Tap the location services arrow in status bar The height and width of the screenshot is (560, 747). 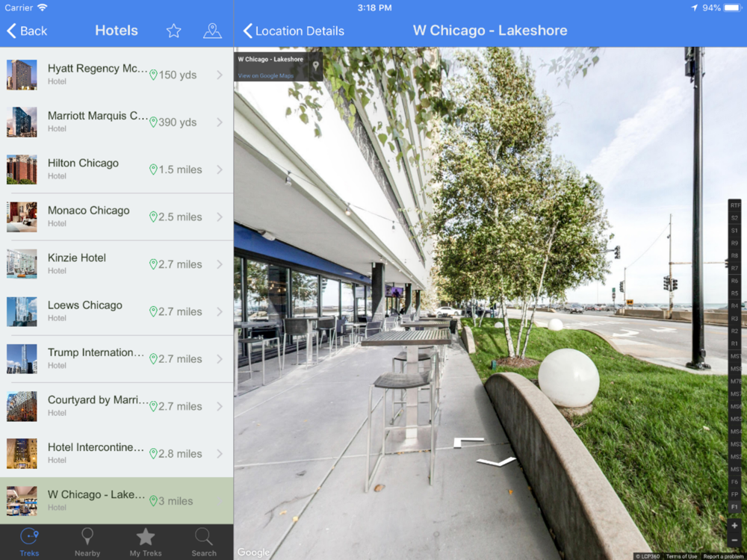[694, 7]
